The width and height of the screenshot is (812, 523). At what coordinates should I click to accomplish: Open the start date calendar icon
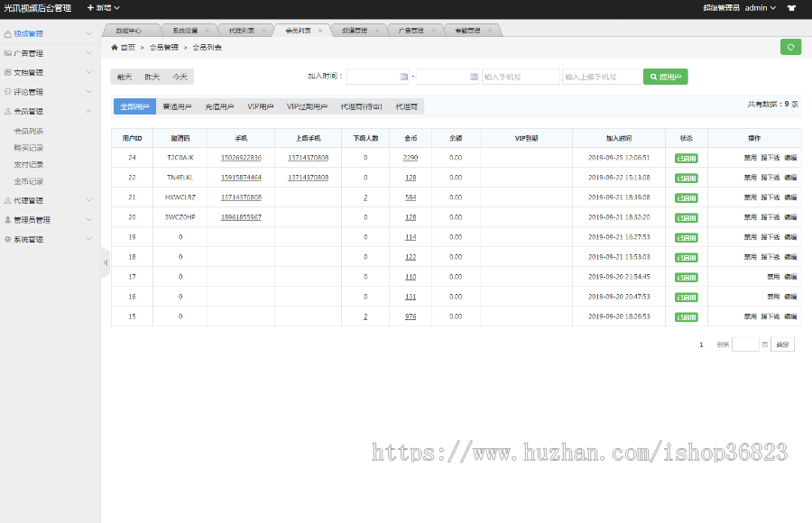tap(404, 77)
